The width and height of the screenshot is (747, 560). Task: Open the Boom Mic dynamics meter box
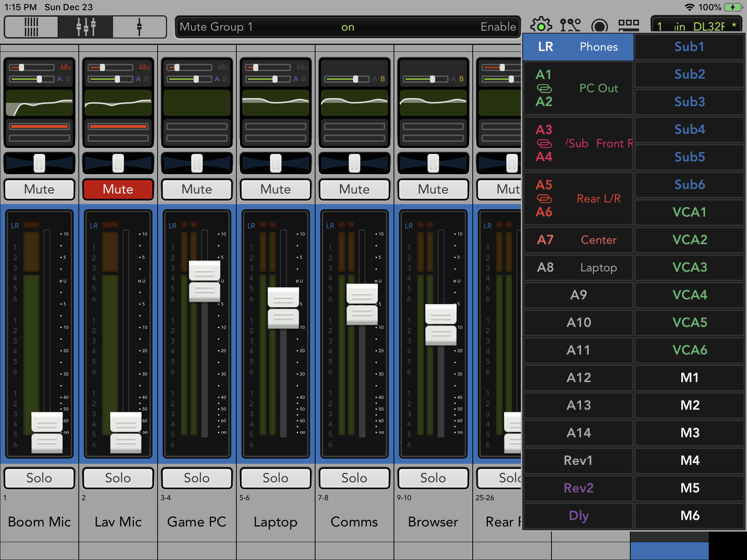pyautogui.click(x=39, y=132)
